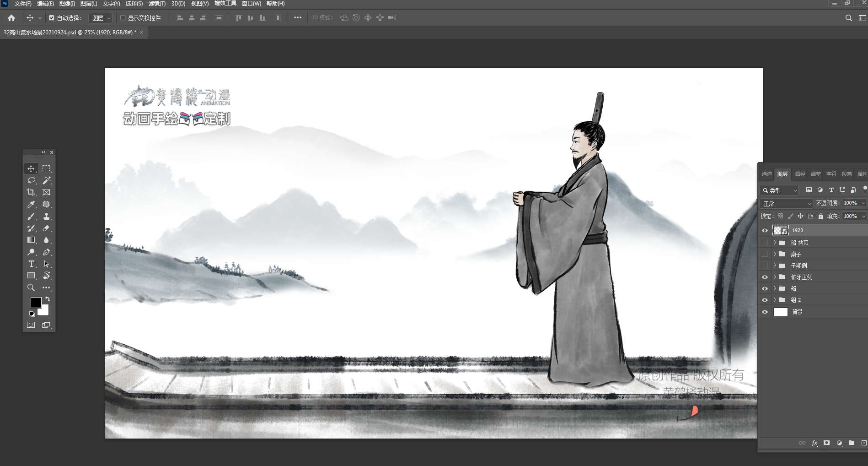The image size is (868, 466).
Task: Filter layers by type (T) layers
Action: [x=831, y=190]
